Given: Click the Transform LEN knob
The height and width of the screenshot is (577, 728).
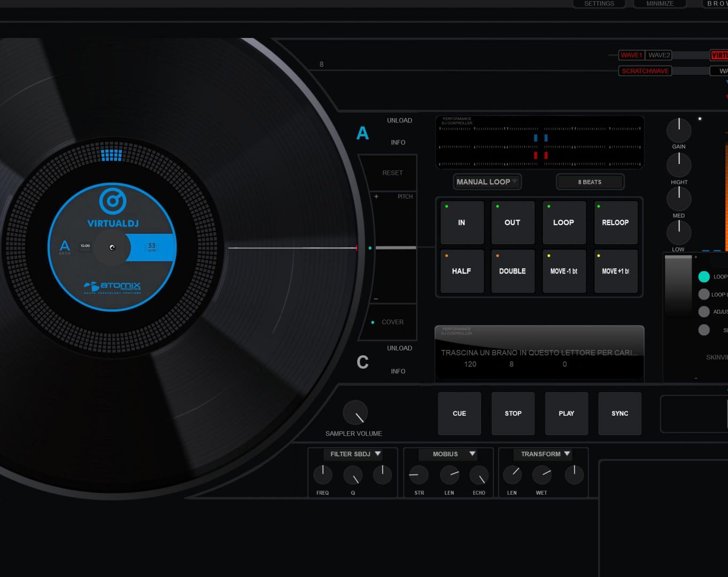Looking at the screenshot, I should pos(512,474).
